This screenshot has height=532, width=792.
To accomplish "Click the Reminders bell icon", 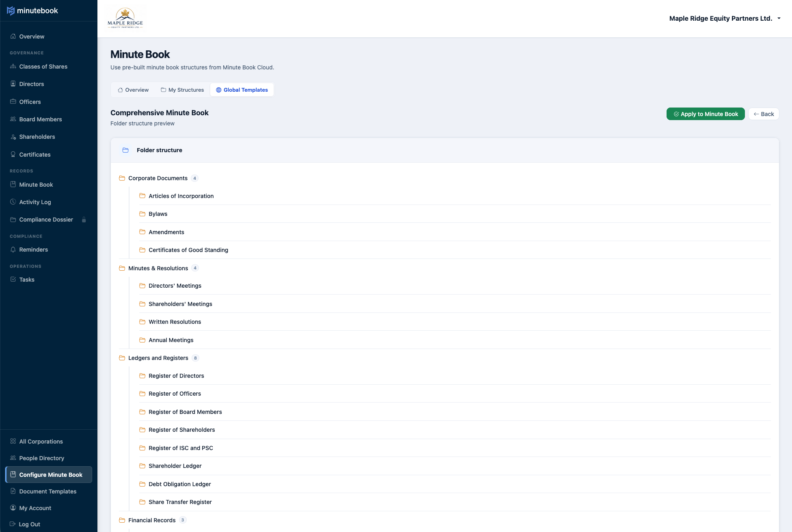I will tap(13, 250).
